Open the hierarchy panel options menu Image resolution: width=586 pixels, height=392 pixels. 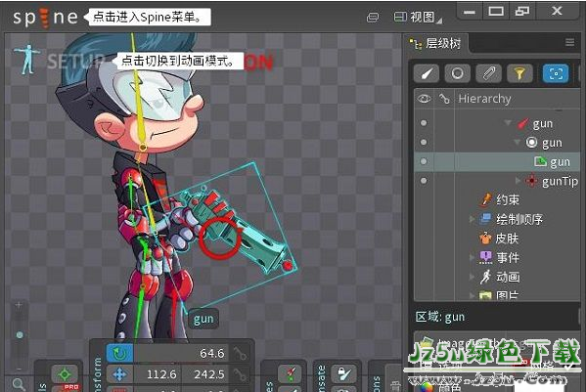[570, 42]
